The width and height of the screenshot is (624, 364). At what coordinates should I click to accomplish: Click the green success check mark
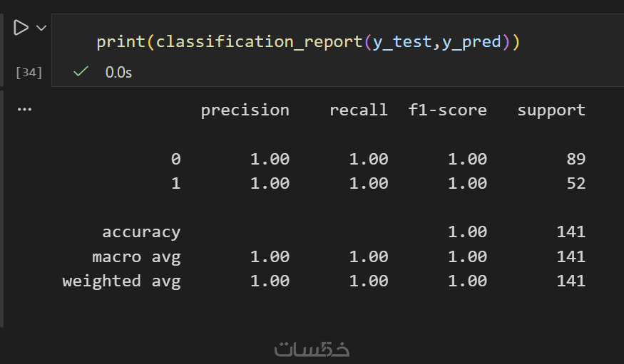tap(81, 71)
